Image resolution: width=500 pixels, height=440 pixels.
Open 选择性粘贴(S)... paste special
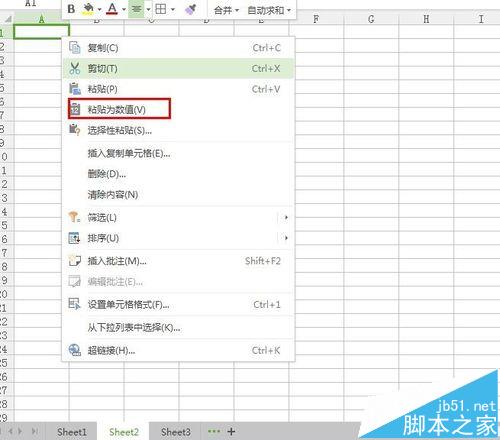pyautogui.click(x=178, y=130)
